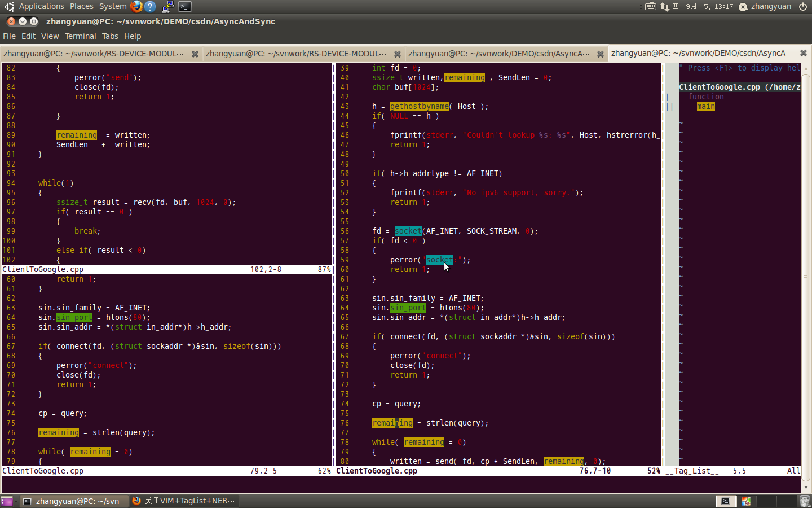Open the Help launcher in the top panel
The width and height of the screenshot is (812, 508).
150,7
